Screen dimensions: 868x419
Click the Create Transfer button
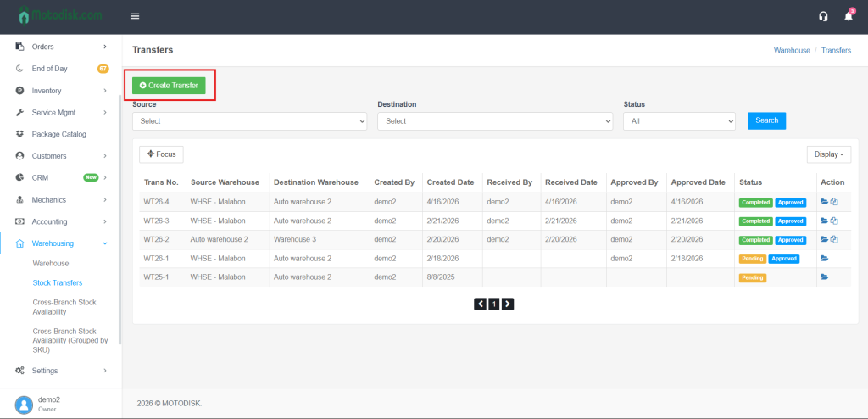169,86
